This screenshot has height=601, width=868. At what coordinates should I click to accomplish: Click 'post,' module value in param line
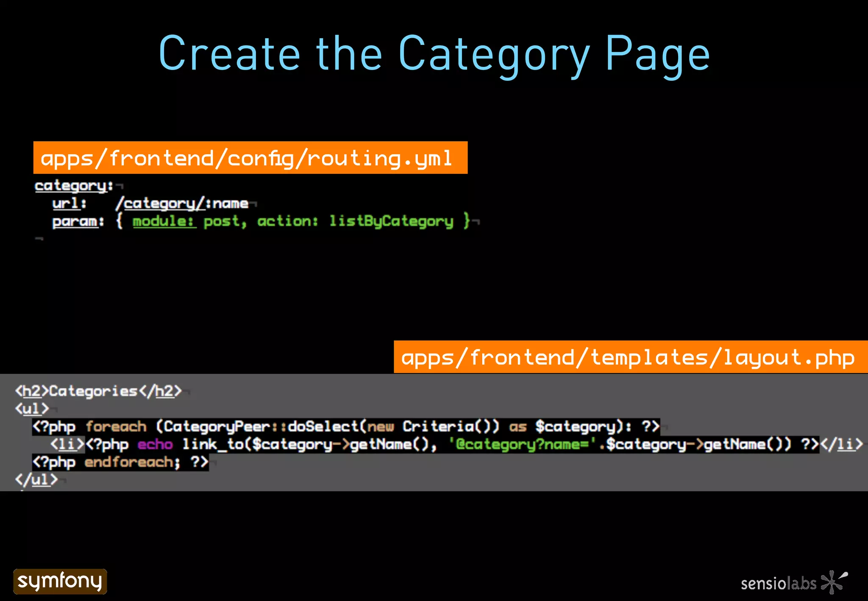pos(225,221)
